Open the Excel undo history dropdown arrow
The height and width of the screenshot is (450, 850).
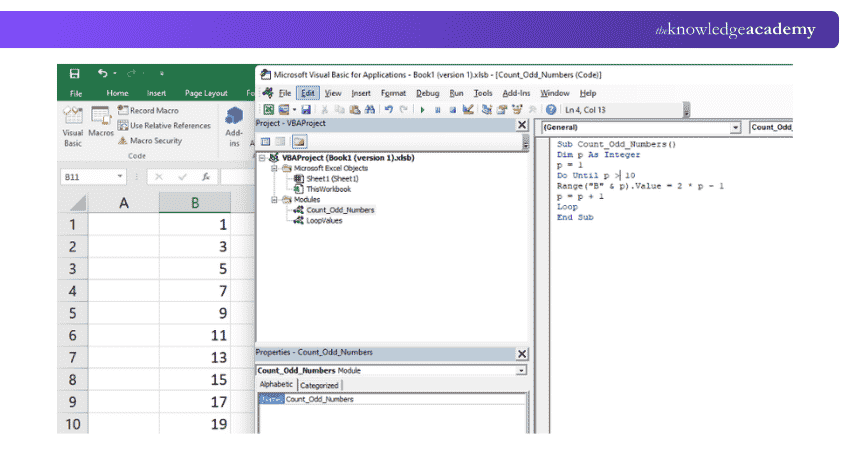point(115,73)
